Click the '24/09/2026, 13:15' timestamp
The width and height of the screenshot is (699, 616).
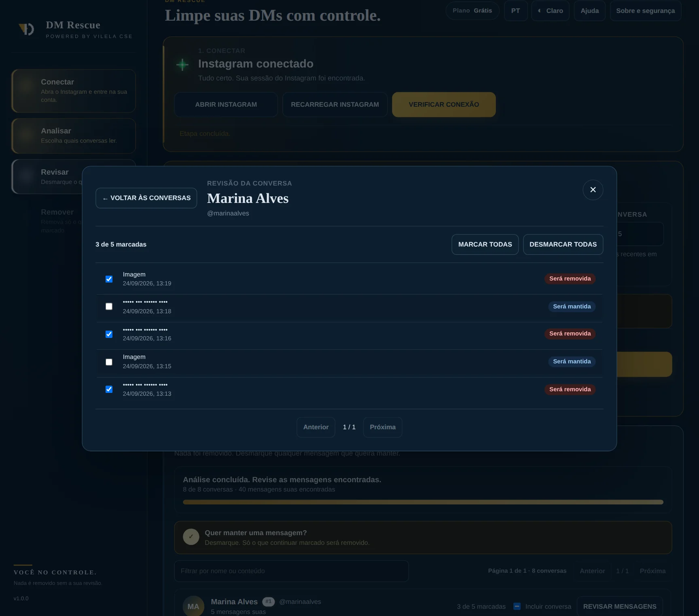[x=147, y=366]
